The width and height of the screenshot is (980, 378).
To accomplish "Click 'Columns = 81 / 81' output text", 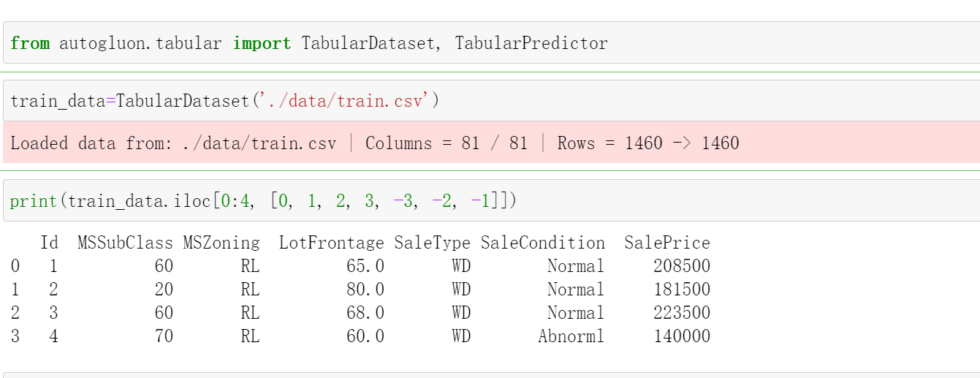I will (x=446, y=143).
